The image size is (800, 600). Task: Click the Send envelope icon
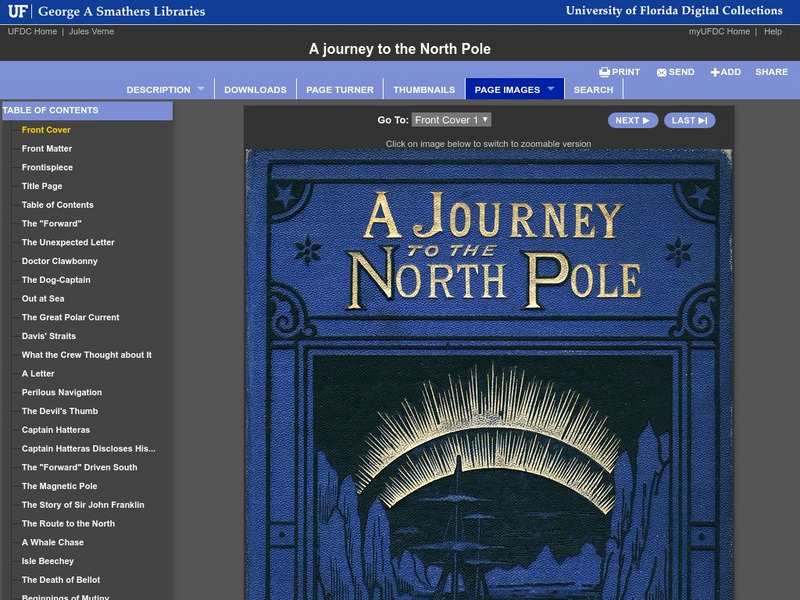point(661,72)
